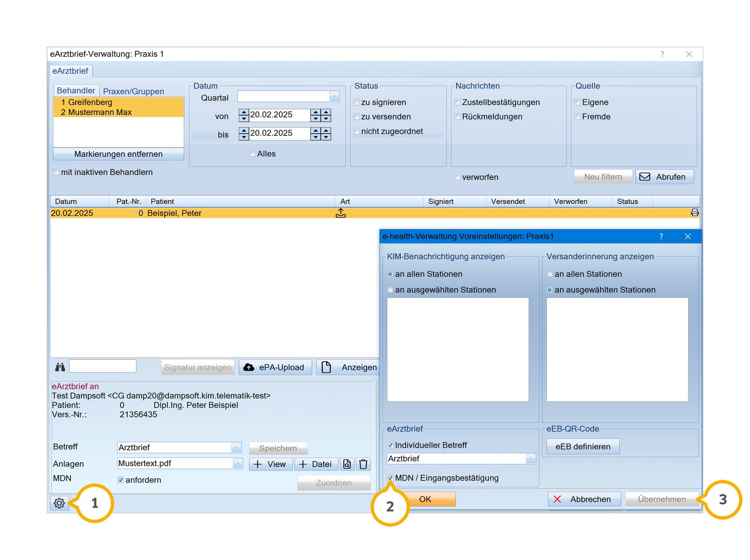The width and height of the screenshot is (750, 560).
Task: Click Zuordnen button
Action: [333, 483]
